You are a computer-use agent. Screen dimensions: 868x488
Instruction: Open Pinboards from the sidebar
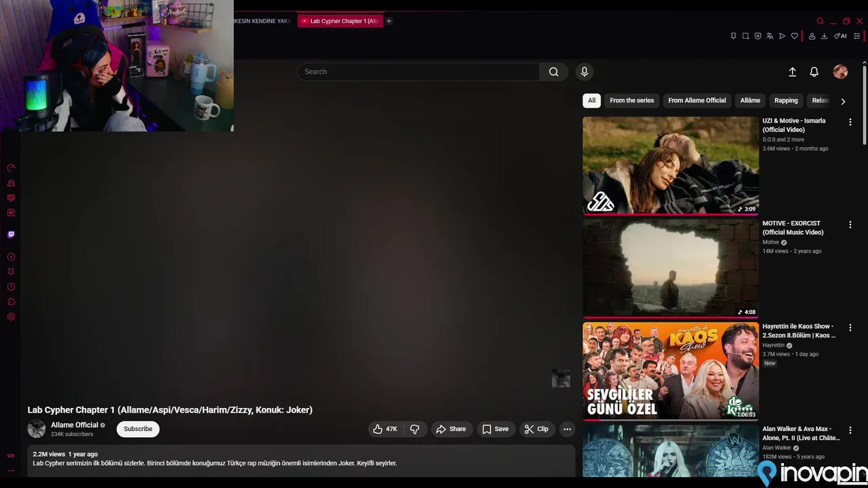click(11, 272)
